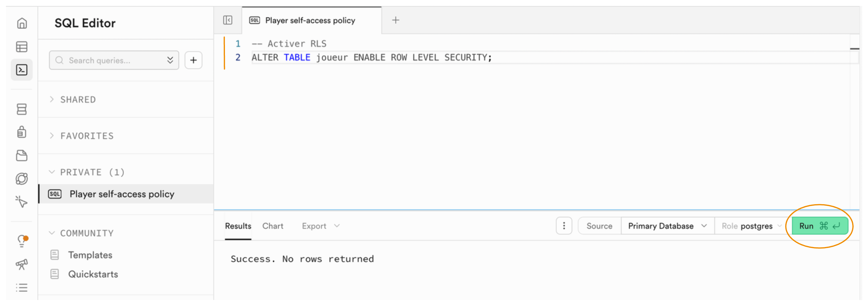The image size is (868, 306).
Task: Open the Database icon in sidebar
Action: click(22, 109)
